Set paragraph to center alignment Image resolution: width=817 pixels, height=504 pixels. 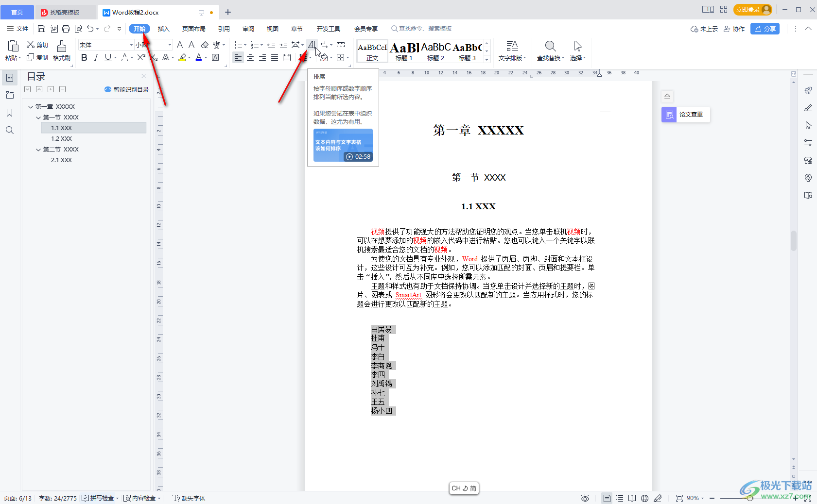[250, 57]
